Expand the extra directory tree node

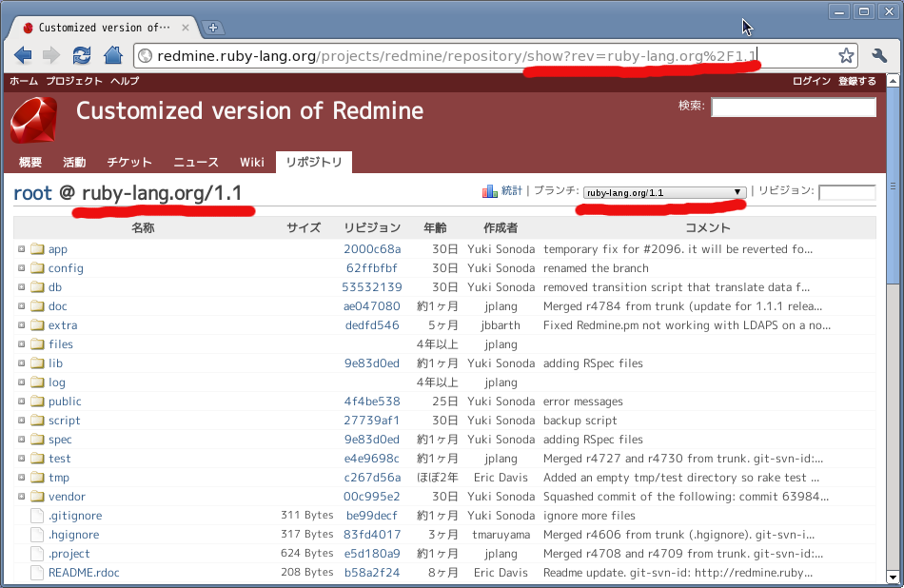click(21, 325)
